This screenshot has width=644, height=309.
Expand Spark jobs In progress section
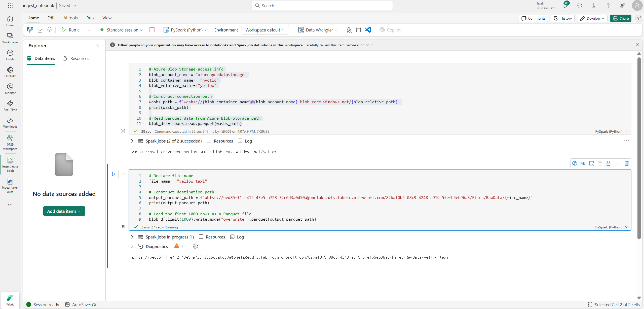pos(132,237)
